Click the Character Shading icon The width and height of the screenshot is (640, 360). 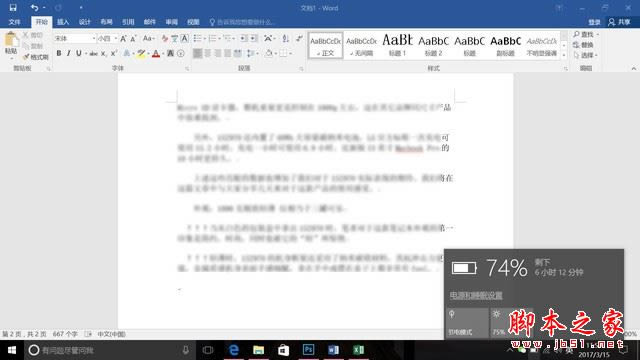[x=170, y=53]
